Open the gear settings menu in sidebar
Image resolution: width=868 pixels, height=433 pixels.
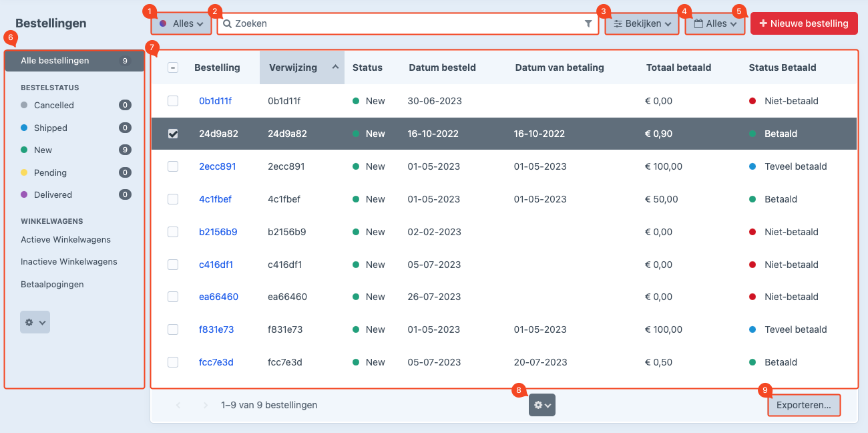(35, 322)
